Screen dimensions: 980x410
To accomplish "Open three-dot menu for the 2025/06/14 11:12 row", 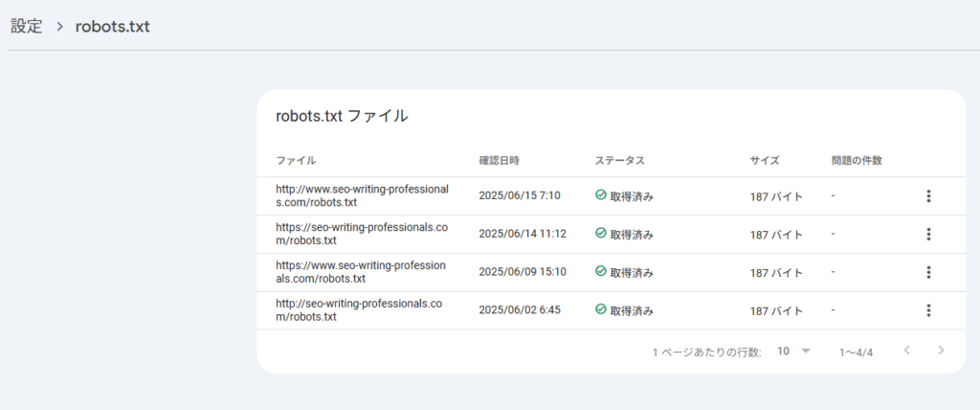I will [928, 234].
